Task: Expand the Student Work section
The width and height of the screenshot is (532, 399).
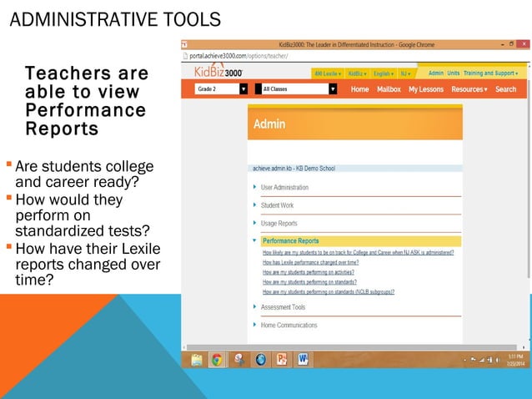Action: point(277,205)
